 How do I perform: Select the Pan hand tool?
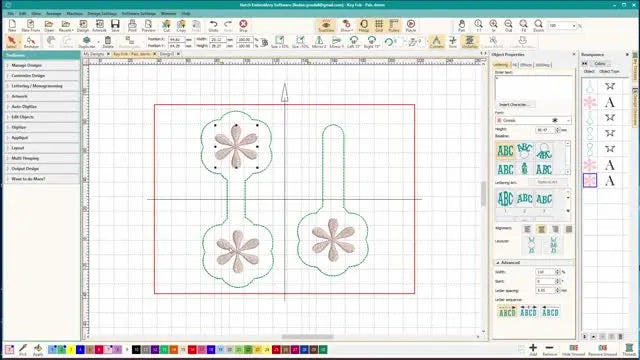tap(462, 25)
